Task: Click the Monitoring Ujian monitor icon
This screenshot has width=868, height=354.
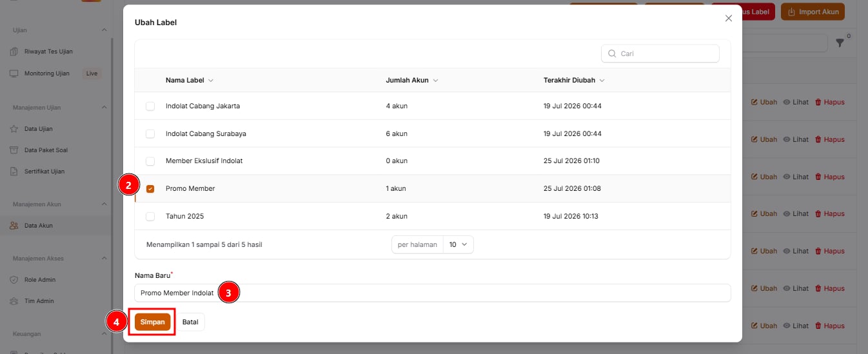Action: click(14, 74)
